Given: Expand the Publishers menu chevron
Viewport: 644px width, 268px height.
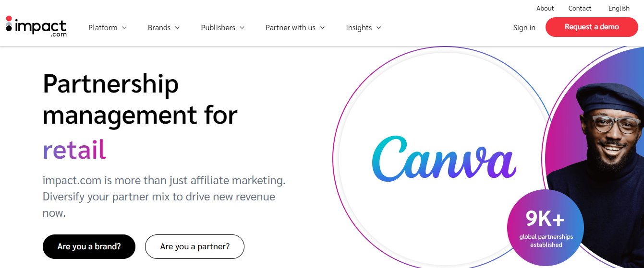Looking at the screenshot, I should (x=242, y=28).
